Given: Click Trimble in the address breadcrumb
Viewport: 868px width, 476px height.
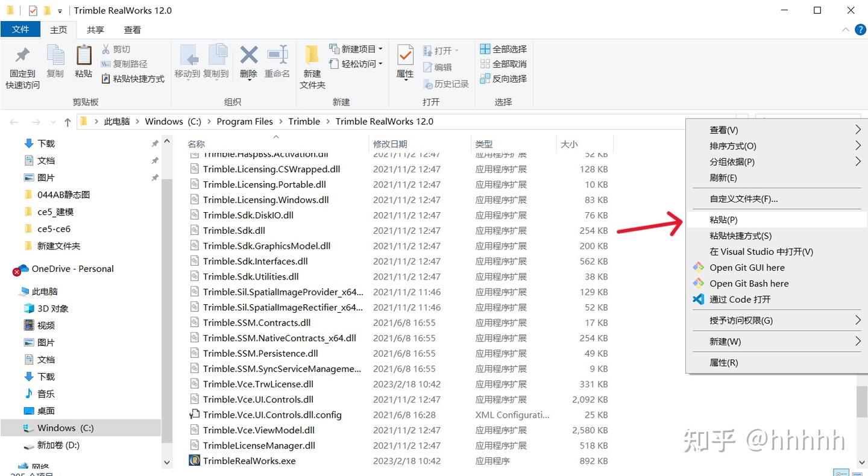Looking at the screenshot, I should [304, 122].
